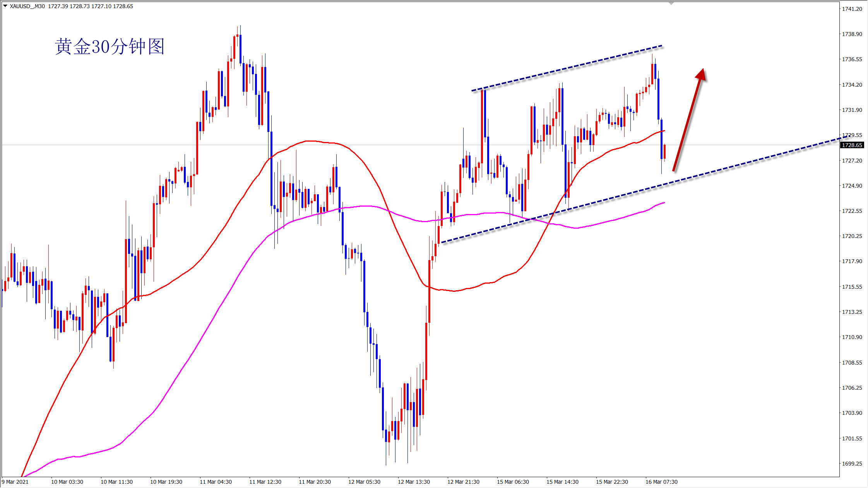This screenshot has width=868, height=488.
Task: Click the 15 Mar 14:30 time label
Action: (562, 482)
